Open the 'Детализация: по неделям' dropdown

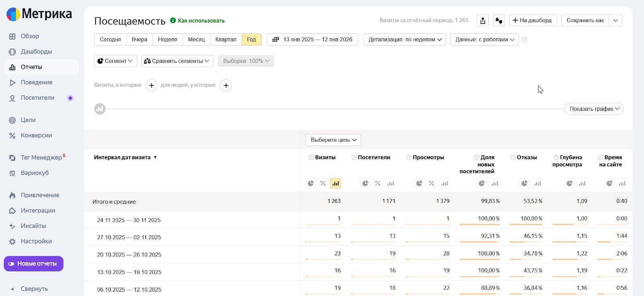(x=405, y=39)
